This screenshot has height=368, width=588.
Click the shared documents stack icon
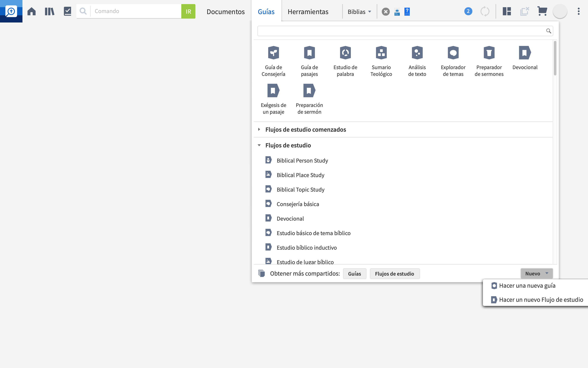point(262,273)
